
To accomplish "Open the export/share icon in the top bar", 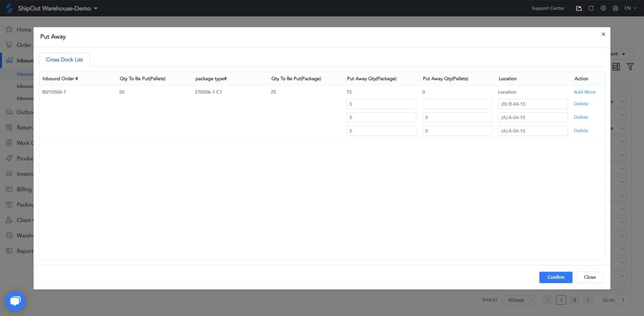I will [x=579, y=8].
